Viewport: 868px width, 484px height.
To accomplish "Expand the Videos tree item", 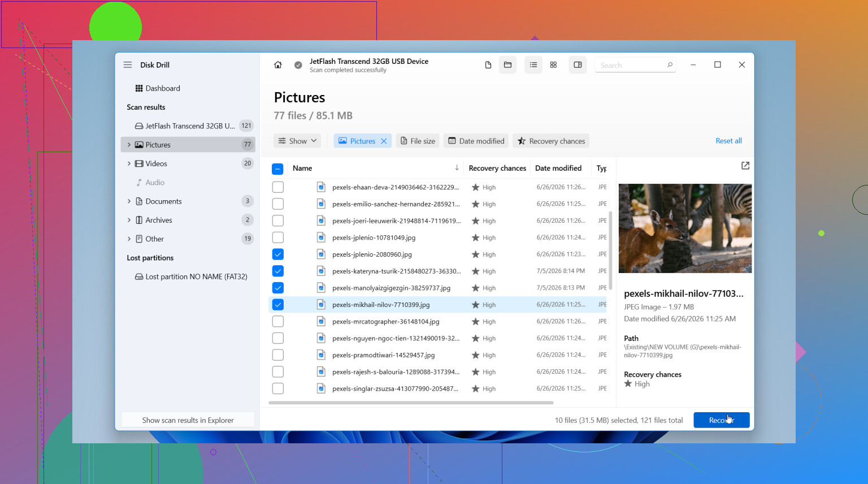I will (129, 163).
